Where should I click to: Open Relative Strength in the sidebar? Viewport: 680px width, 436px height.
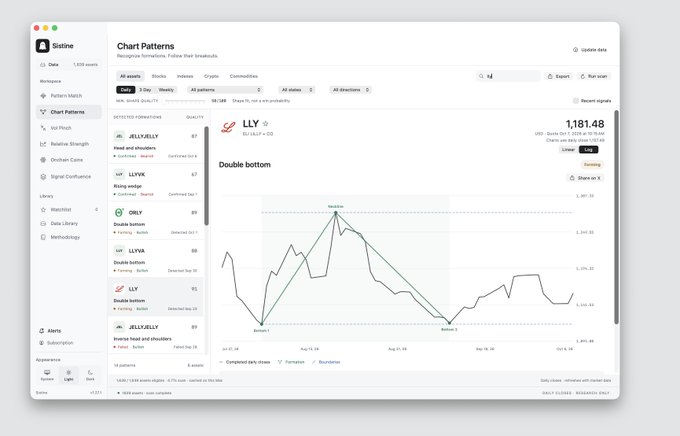tap(69, 144)
